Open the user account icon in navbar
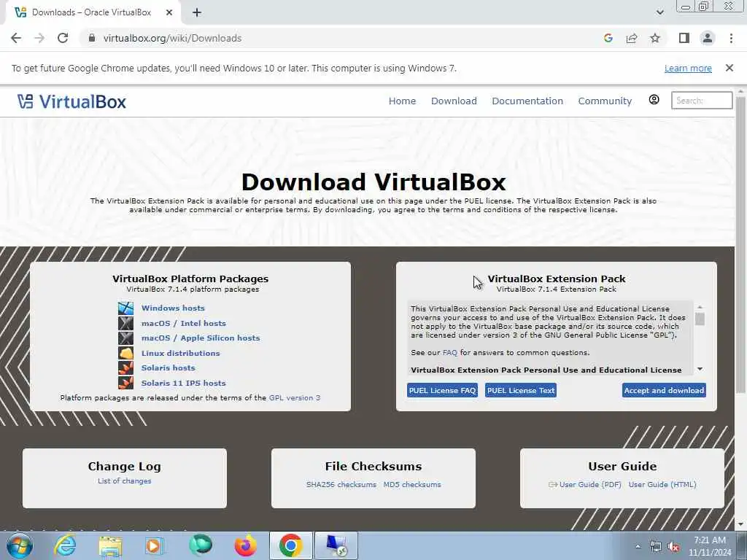The image size is (747, 560). click(x=654, y=99)
